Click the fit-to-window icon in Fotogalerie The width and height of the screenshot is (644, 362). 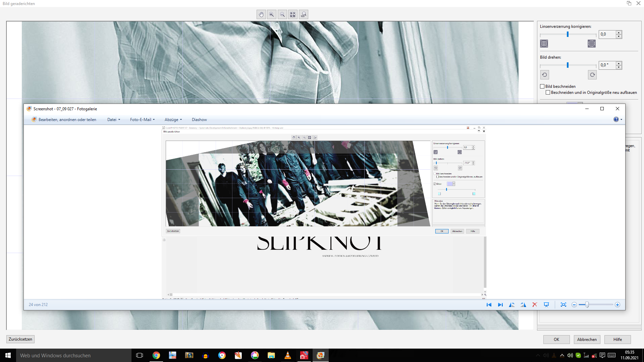563,305
